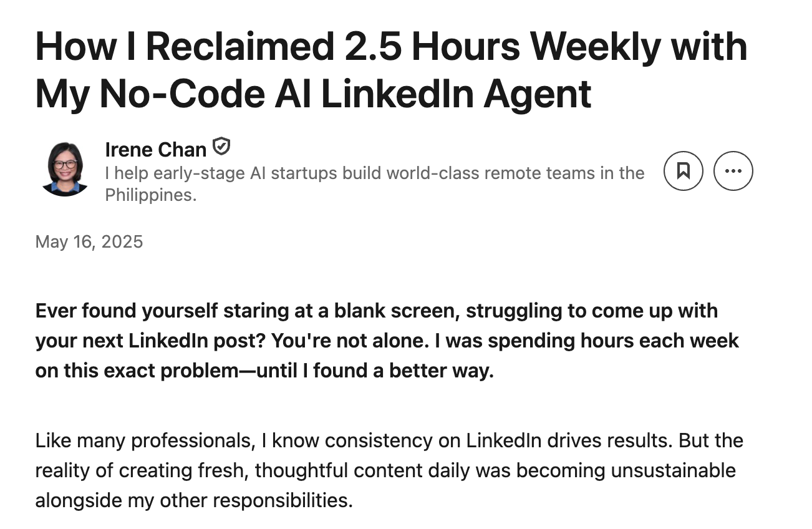Select the bookmark ribbon button on the right
Screen dimensions: 812x529
point(683,170)
